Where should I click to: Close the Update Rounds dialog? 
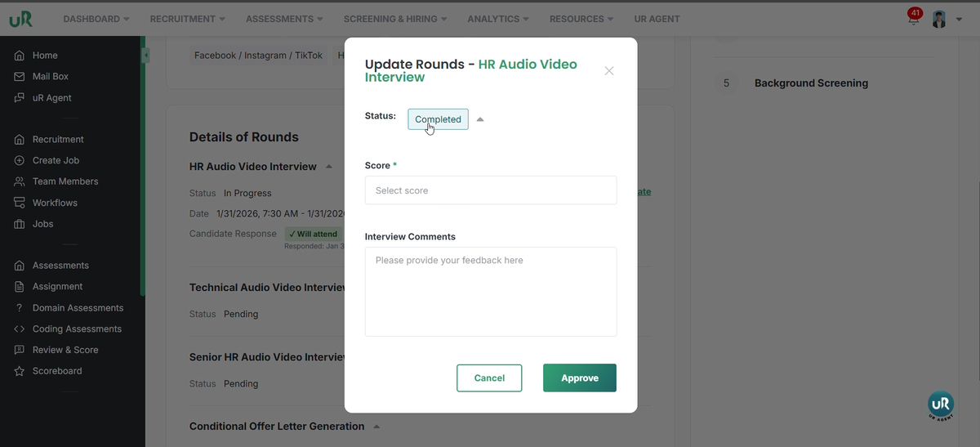coord(609,71)
